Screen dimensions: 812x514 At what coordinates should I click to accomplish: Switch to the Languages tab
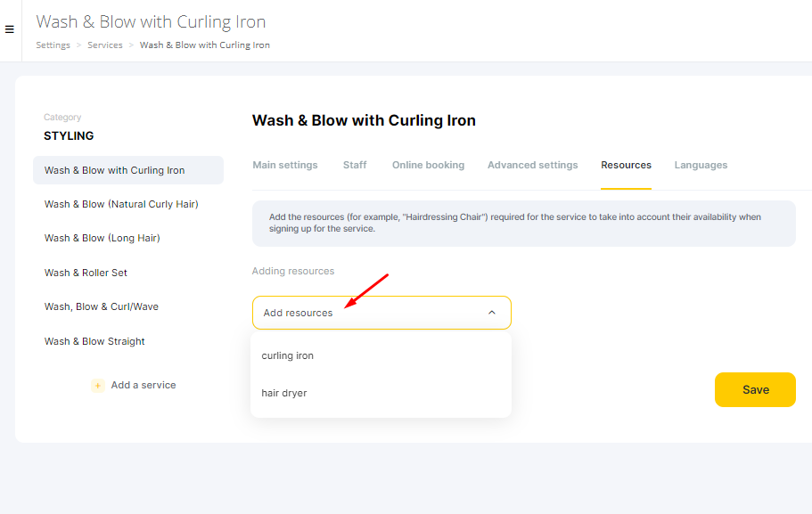(x=701, y=165)
